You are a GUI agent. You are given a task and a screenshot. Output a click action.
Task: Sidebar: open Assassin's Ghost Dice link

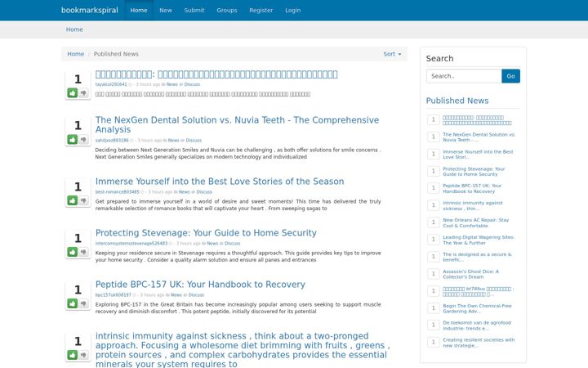coord(470,274)
